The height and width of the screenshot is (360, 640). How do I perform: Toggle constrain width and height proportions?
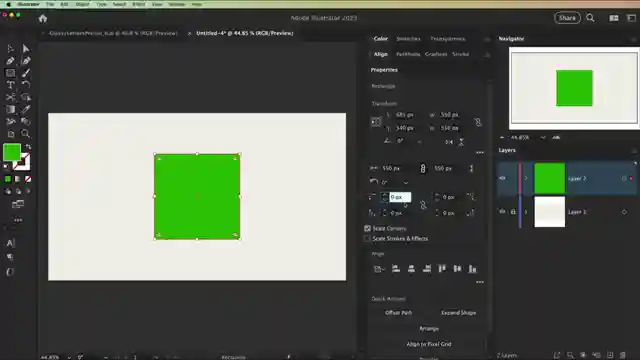[478, 122]
